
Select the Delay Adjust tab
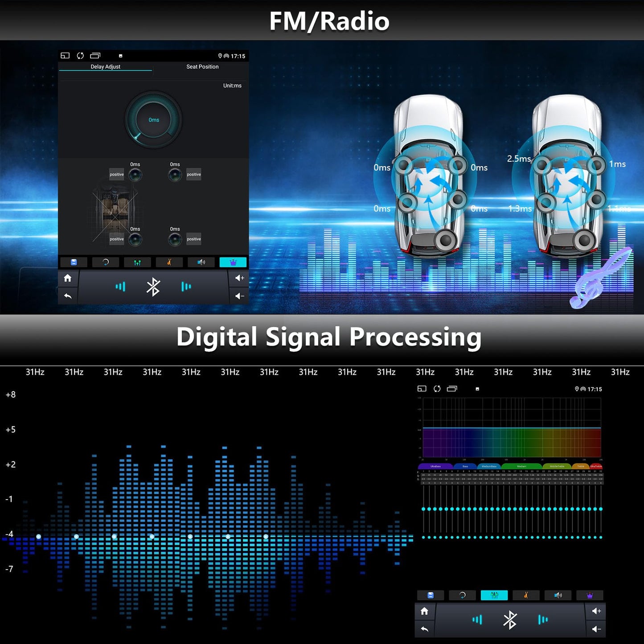[x=106, y=67]
